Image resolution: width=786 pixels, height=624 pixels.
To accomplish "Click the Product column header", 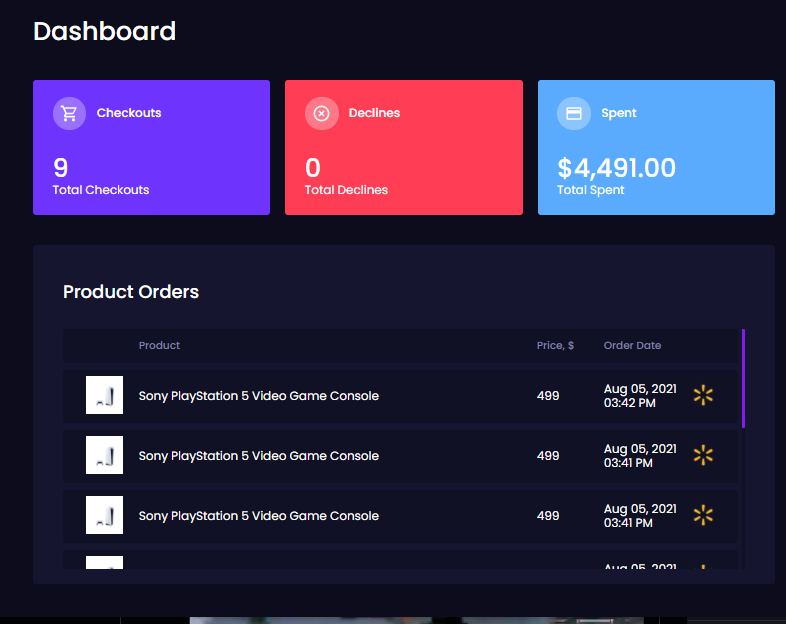I will pos(159,345).
